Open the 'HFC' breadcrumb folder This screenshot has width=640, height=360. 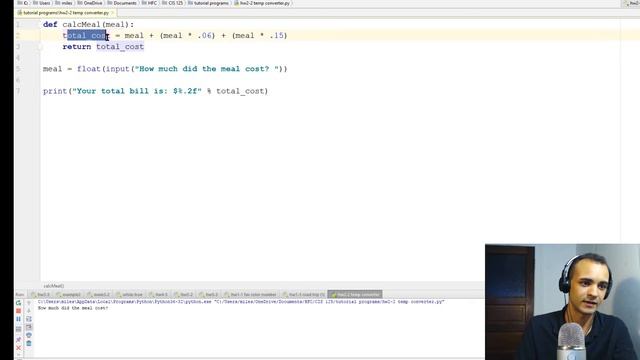[149, 3]
